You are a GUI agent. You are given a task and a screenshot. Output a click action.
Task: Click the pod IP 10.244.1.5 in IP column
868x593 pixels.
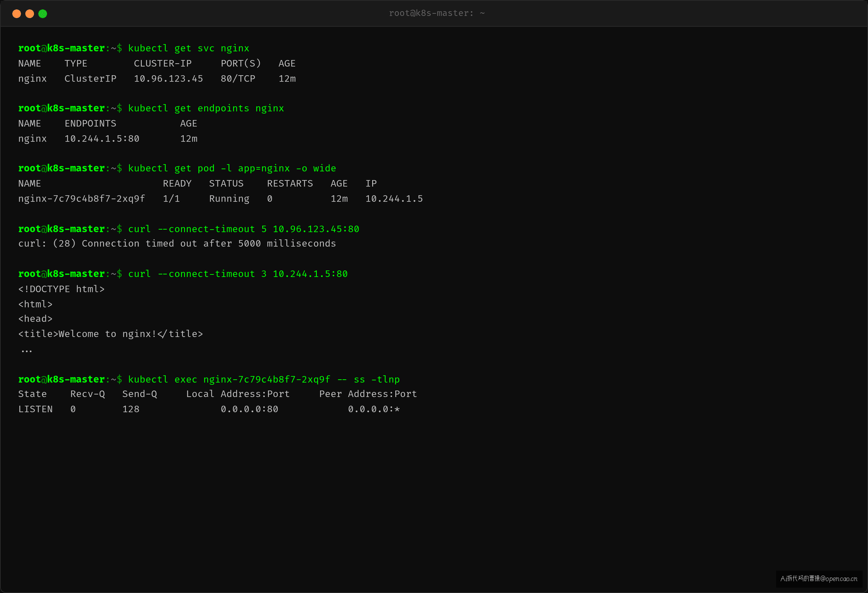(394, 199)
